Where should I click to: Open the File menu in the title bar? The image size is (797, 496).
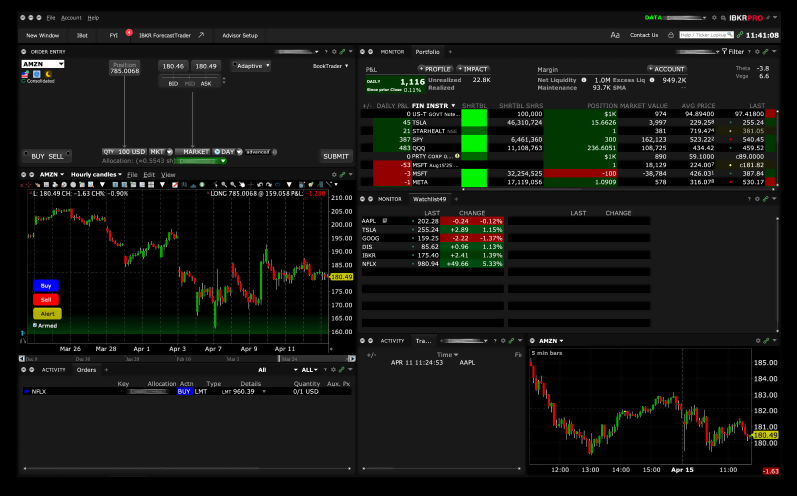[51, 18]
